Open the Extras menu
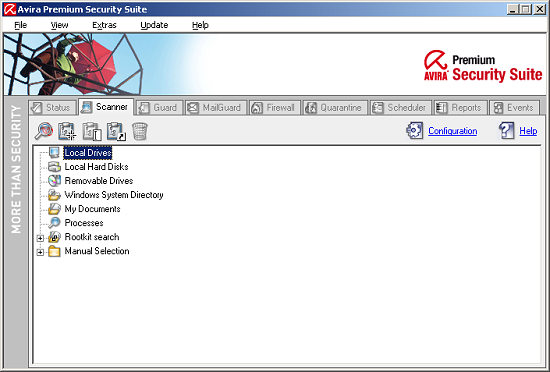The image size is (550, 372). [x=104, y=25]
